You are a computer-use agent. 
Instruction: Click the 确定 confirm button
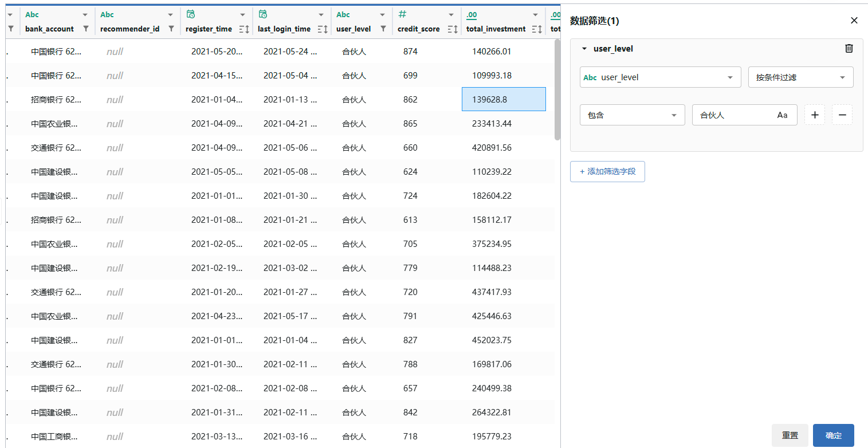click(834, 435)
